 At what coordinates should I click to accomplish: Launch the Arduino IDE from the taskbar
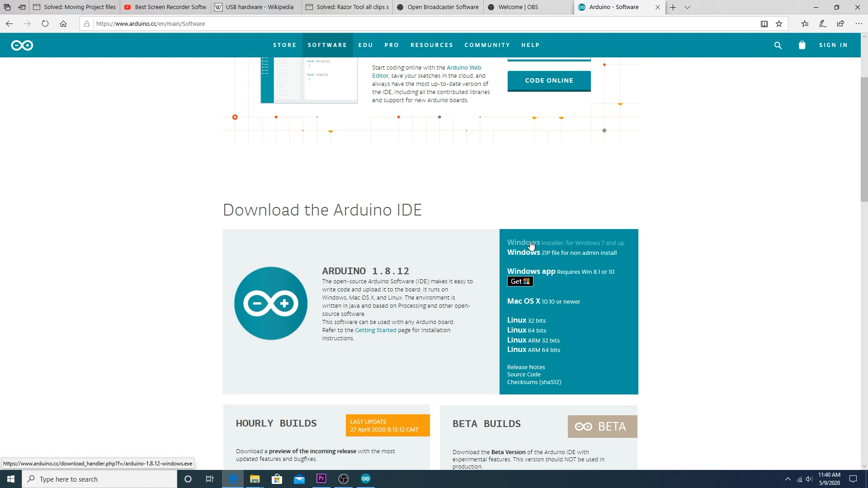click(366, 479)
